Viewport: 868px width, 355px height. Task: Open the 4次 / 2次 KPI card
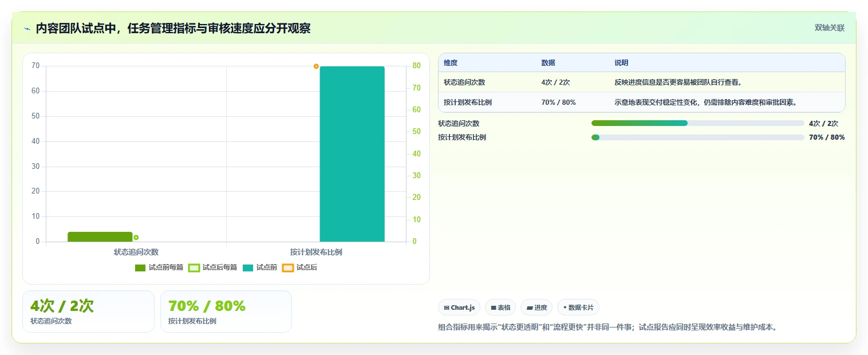coord(88,311)
